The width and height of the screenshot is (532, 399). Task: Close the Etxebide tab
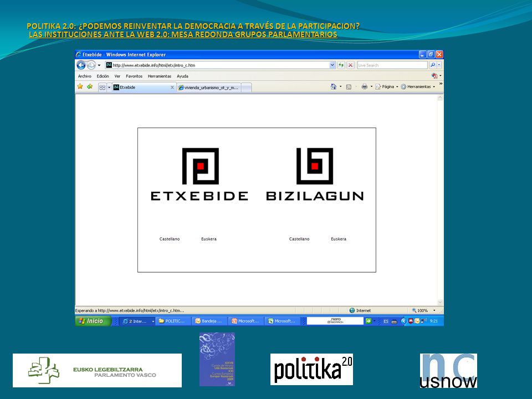[172, 87]
